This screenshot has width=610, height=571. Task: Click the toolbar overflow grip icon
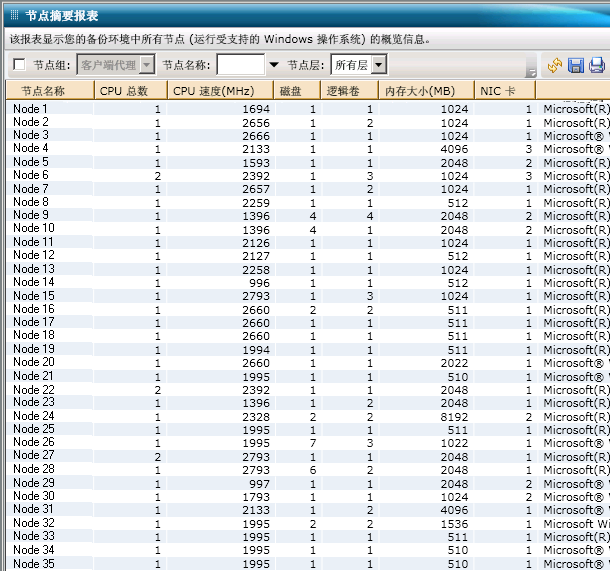(x=531, y=68)
